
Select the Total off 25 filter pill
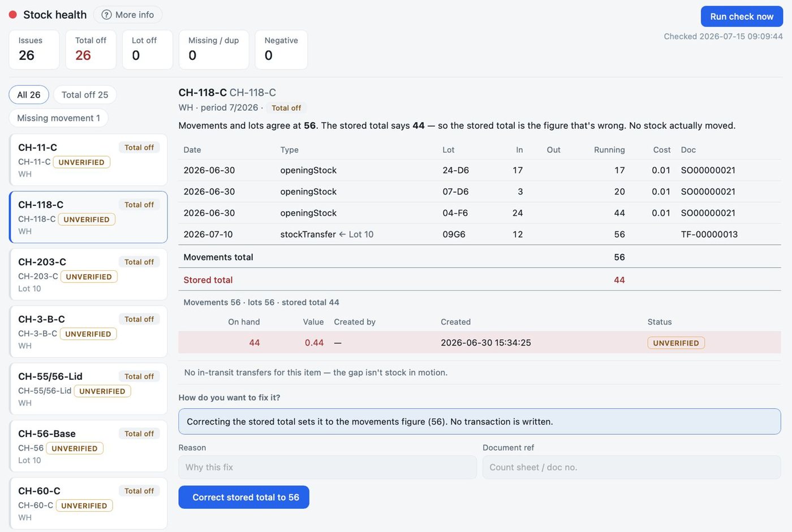point(85,94)
